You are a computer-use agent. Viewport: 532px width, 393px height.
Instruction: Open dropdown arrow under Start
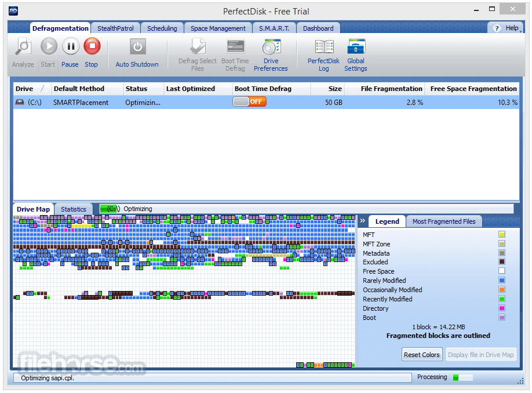[x=48, y=70]
